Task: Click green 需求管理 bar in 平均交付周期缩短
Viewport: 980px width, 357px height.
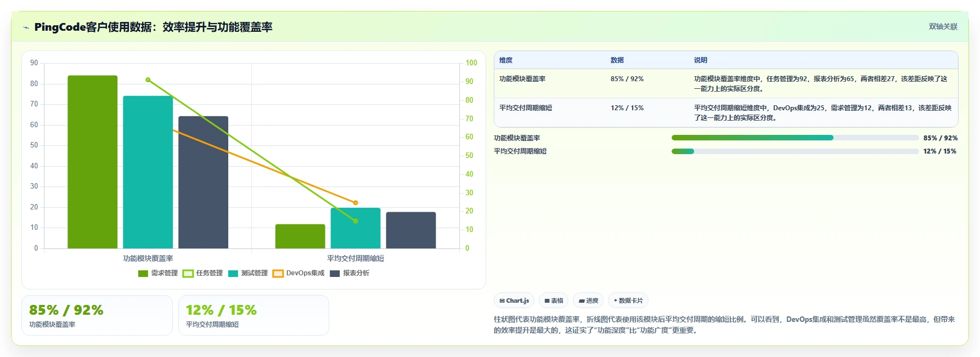Action: pos(300,236)
